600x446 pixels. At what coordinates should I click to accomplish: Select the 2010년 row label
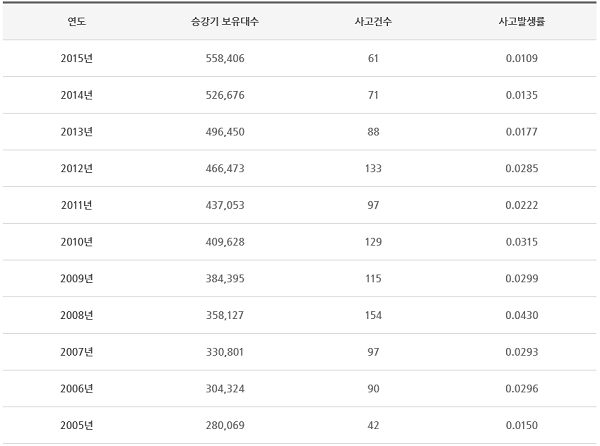point(76,242)
